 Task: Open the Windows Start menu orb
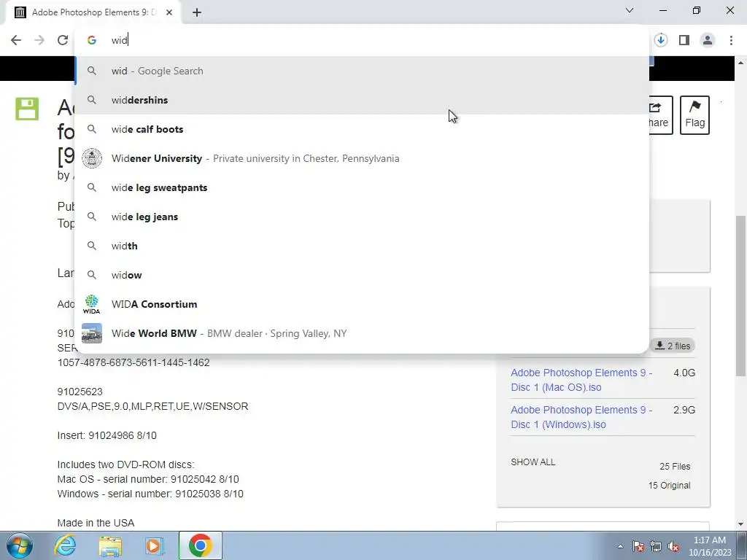click(x=19, y=545)
